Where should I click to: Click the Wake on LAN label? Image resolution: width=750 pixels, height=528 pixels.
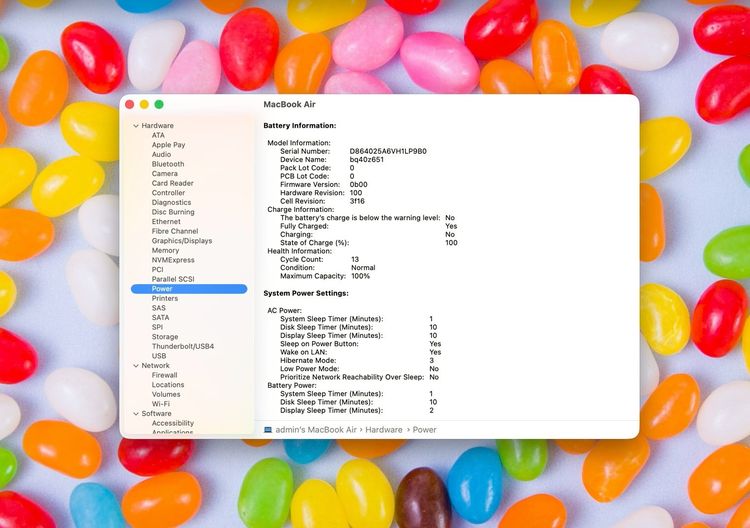[x=303, y=352]
